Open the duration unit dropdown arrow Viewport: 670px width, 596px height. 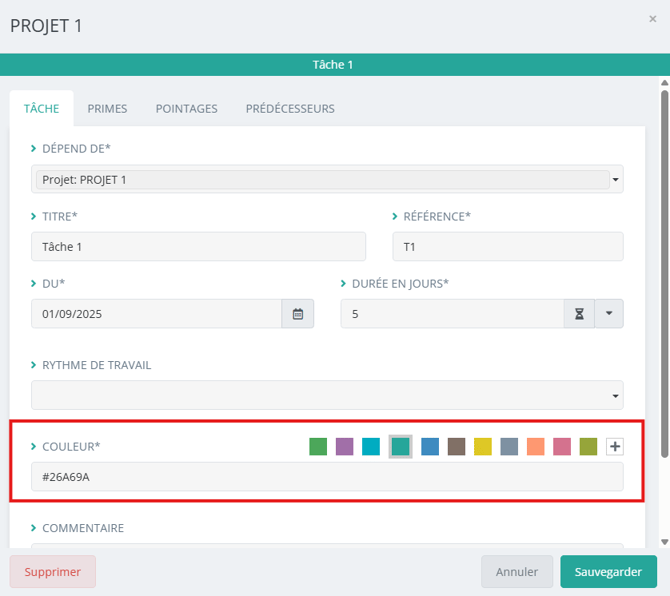click(609, 314)
